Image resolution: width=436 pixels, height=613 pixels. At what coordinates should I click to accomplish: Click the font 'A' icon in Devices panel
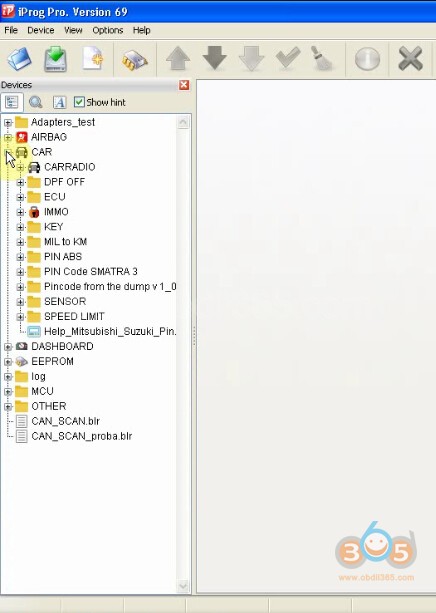59,102
